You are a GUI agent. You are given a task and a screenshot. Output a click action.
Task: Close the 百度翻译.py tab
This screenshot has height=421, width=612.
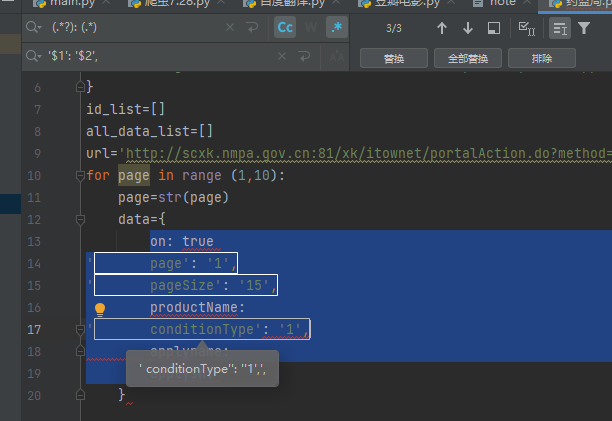pos(336,3)
